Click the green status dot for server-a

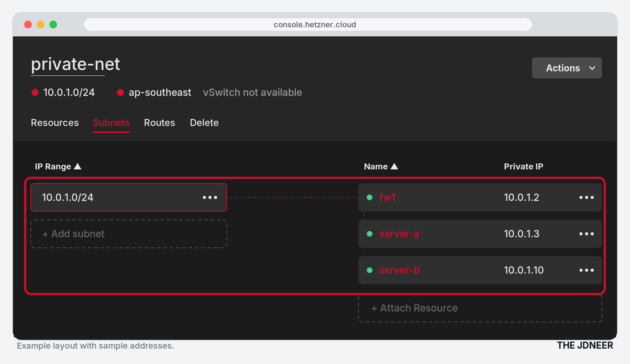click(x=370, y=234)
